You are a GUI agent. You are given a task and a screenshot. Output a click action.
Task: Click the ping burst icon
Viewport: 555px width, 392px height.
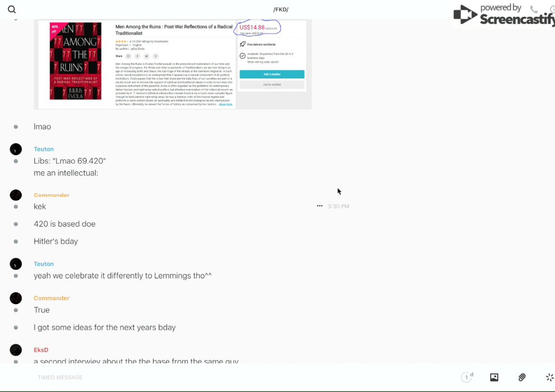(549, 377)
